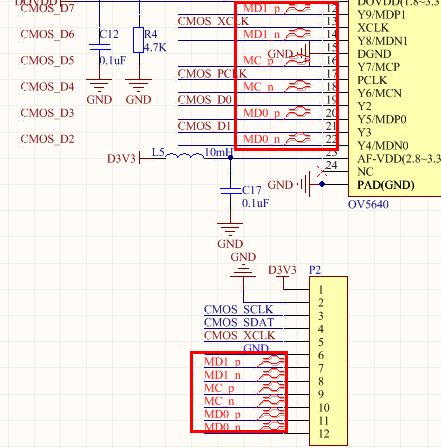
Task: Click the differential pair icon beside MD1_p on P2
Action: (272, 362)
